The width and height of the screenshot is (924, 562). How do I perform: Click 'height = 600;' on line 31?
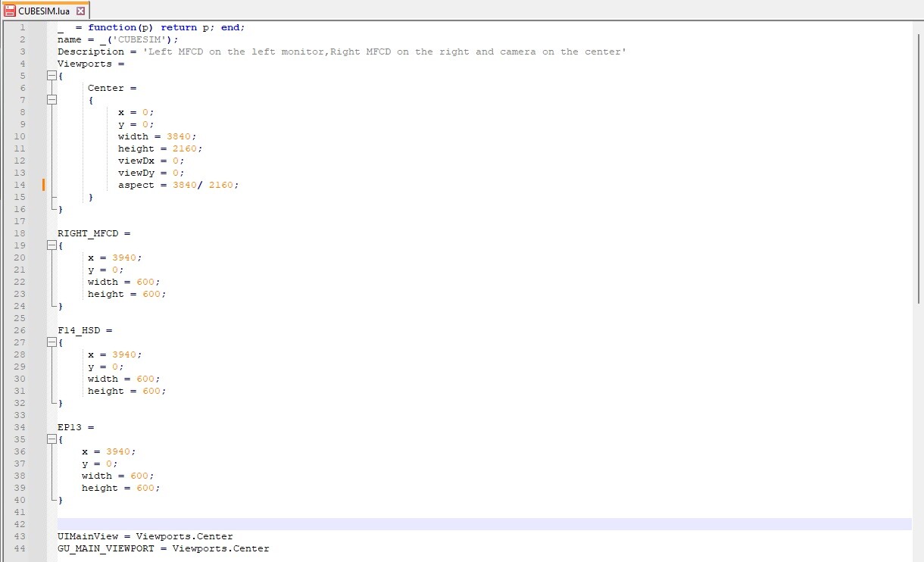click(126, 391)
